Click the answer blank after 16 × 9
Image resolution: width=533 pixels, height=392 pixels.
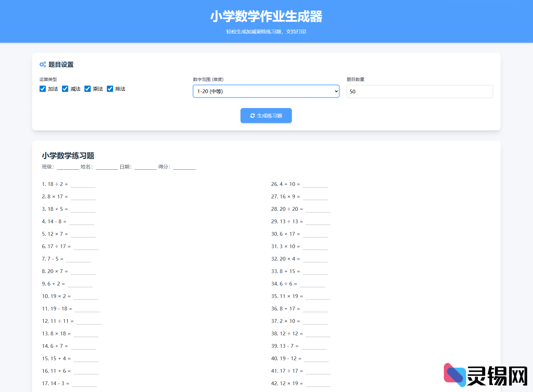tap(315, 198)
